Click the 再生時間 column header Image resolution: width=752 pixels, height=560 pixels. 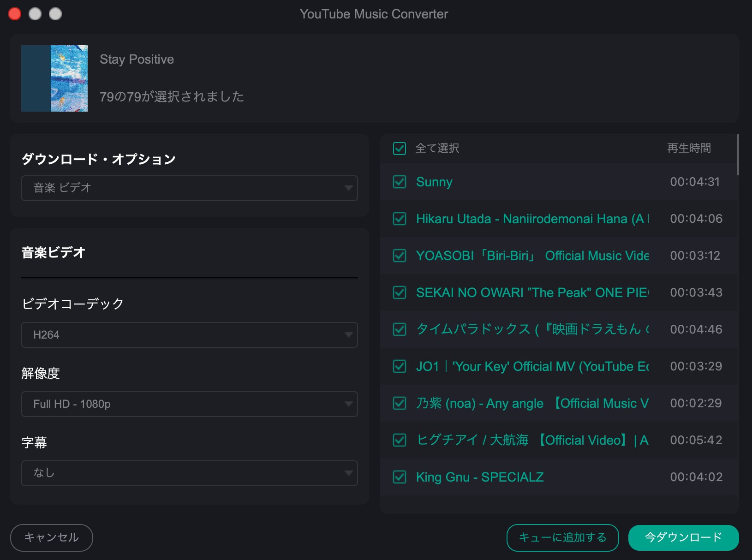pyautogui.click(x=689, y=149)
